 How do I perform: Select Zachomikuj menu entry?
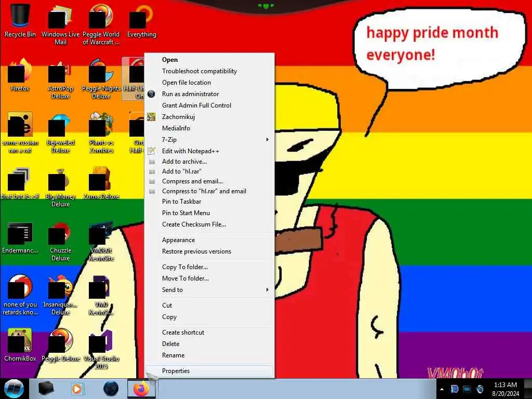[209, 117]
